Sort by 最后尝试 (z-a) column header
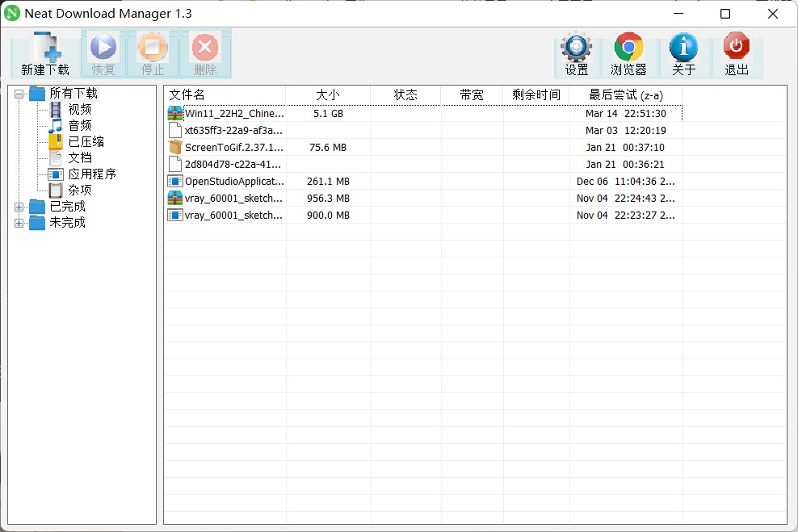The image size is (798, 532). coord(625,95)
